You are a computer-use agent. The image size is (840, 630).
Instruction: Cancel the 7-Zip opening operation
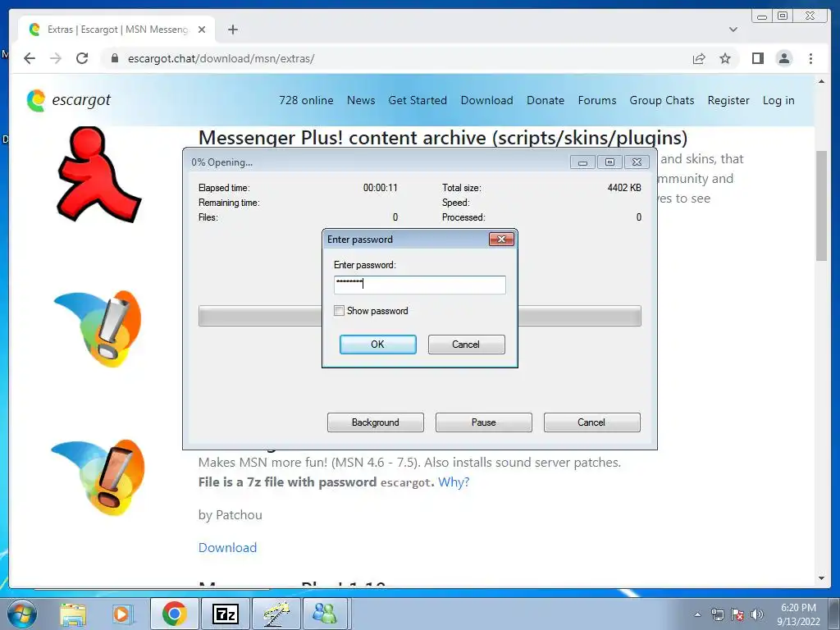[591, 422]
